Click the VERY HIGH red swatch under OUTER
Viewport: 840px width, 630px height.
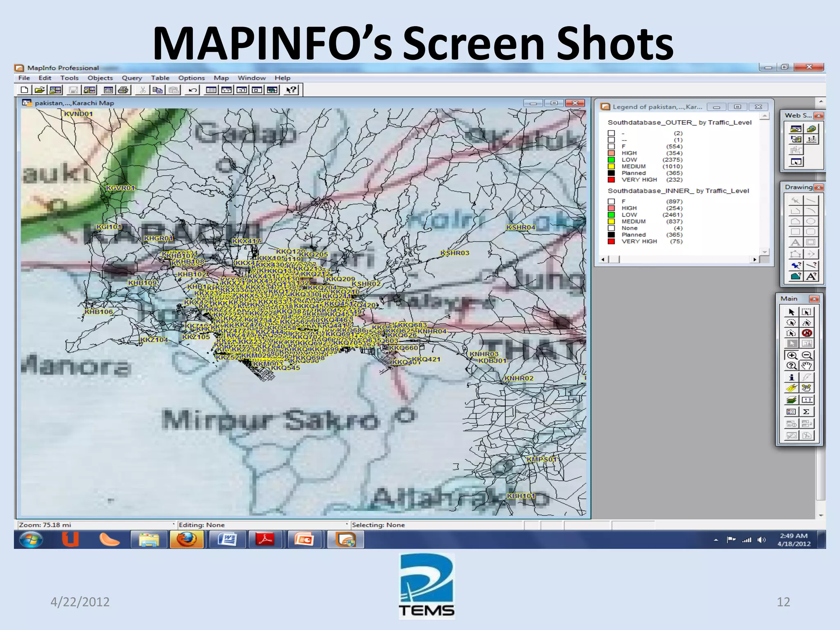coord(611,180)
